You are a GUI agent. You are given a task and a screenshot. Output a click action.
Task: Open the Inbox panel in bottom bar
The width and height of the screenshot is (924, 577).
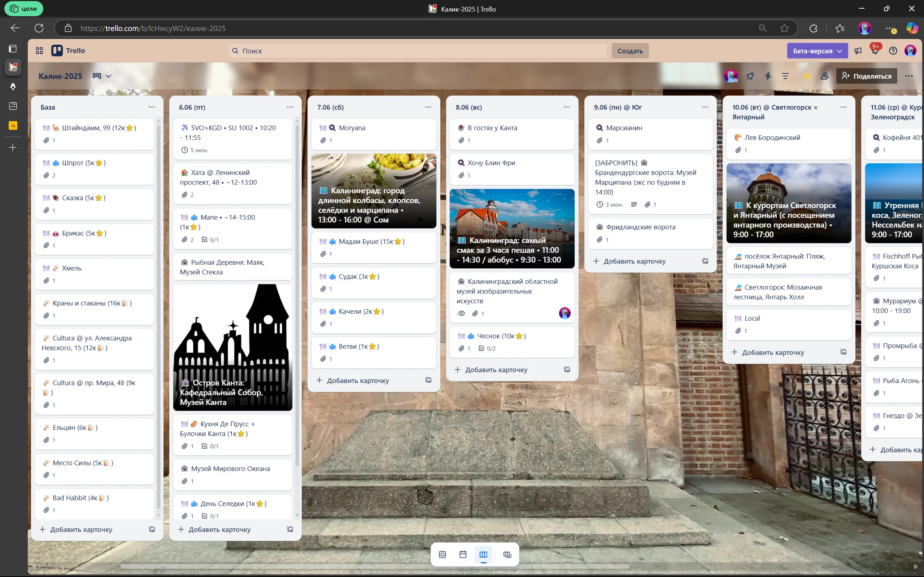[443, 555]
